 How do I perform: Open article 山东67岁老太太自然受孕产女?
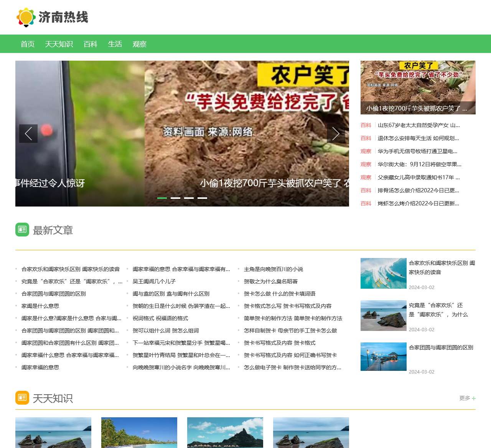click(419, 125)
